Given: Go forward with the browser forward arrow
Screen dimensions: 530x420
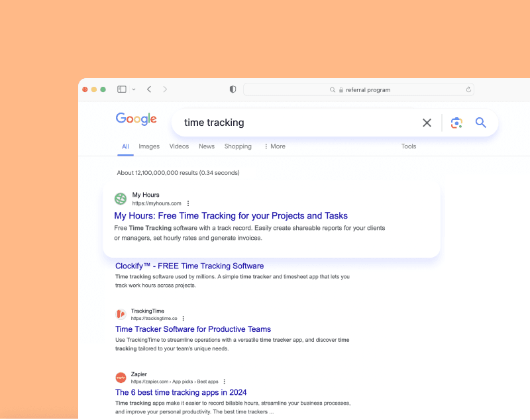Looking at the screenshot, I should tap(165, 89).
